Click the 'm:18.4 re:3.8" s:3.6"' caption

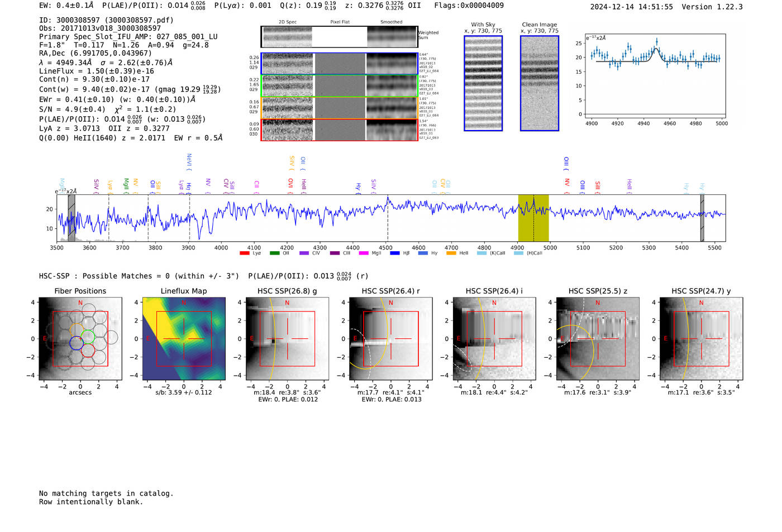pyautogui.click(x=287, y=392)
